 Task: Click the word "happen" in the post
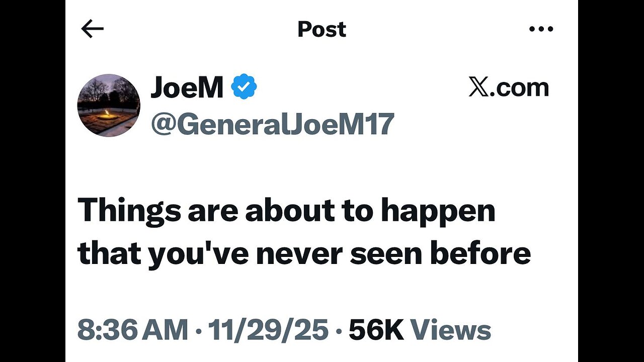tap(438, 212)
